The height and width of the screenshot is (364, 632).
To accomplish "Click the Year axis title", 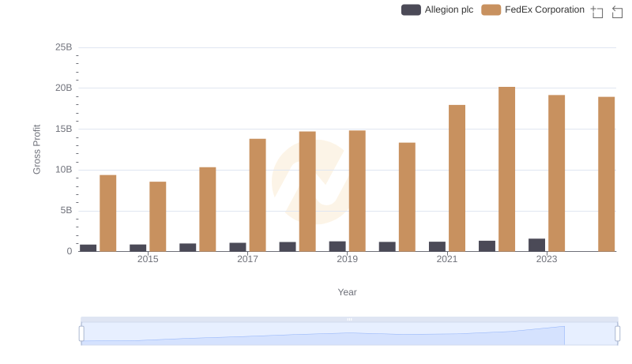I will coord(347,292).
